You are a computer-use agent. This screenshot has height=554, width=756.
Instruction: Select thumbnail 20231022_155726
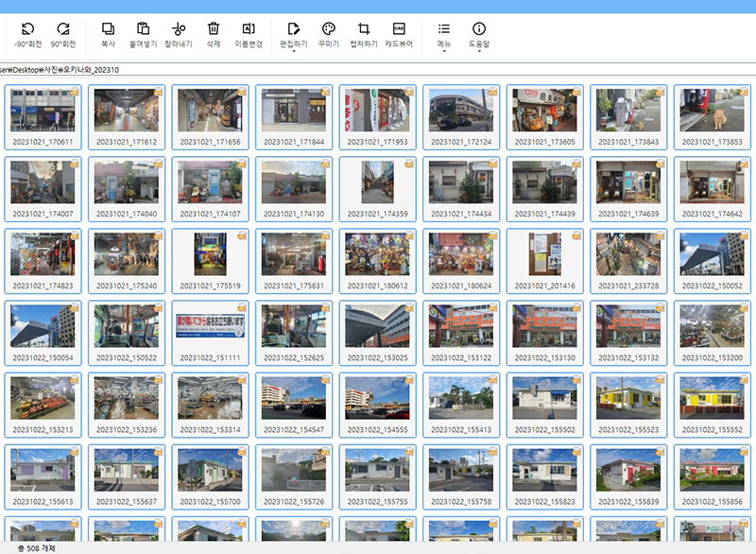pyautogui.click(x=294, y=476)
